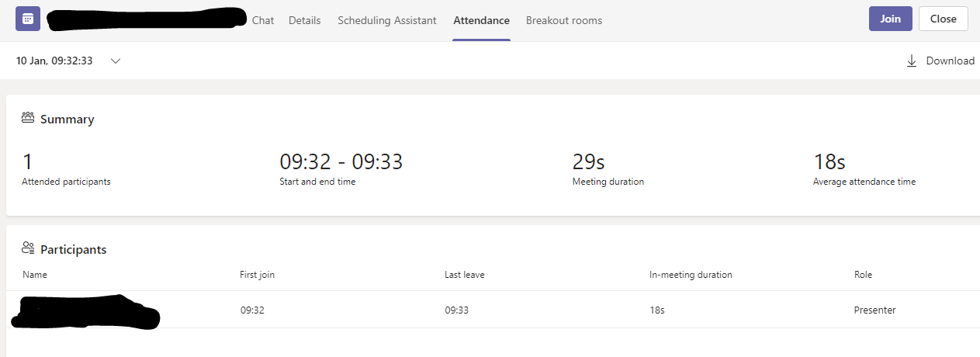The width and height of the screenshot is (980, 357).
Task: Expand the 10 Jan date chevron
Action: 116,61
